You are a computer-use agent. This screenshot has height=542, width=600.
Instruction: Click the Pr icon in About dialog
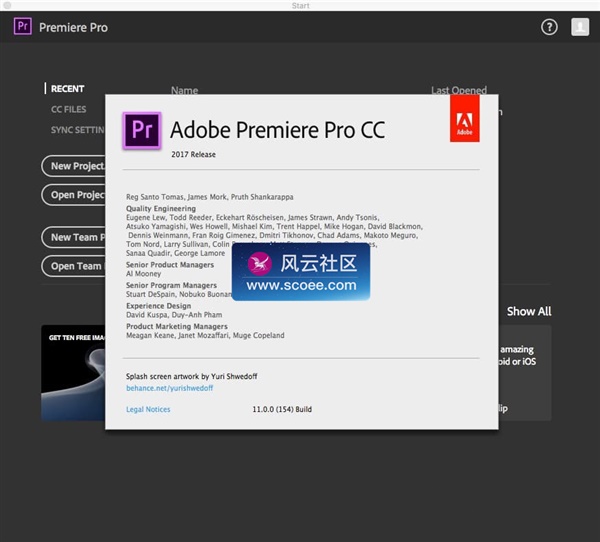[x=142, y=130]
